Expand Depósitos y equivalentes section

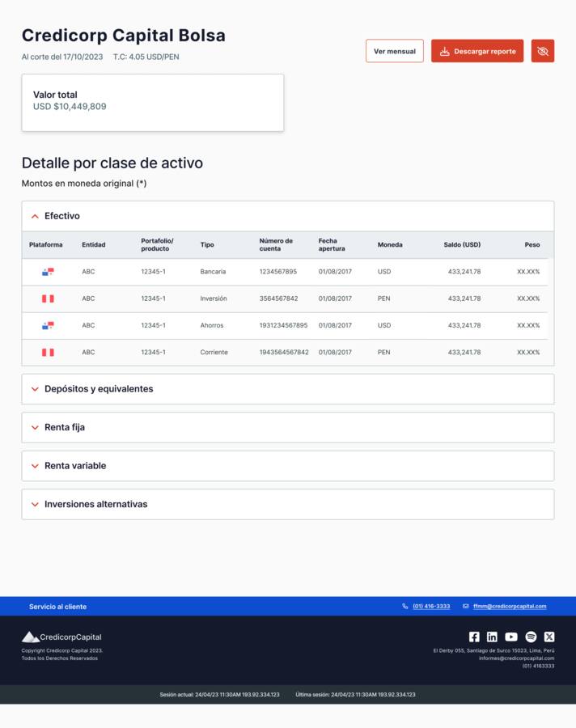pyautogui.click(x=287, y=389)
